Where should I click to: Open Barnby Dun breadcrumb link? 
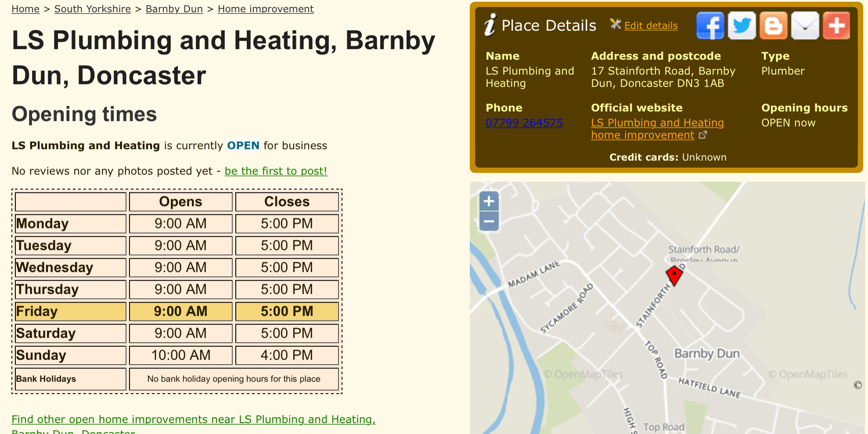click(174, 9)
